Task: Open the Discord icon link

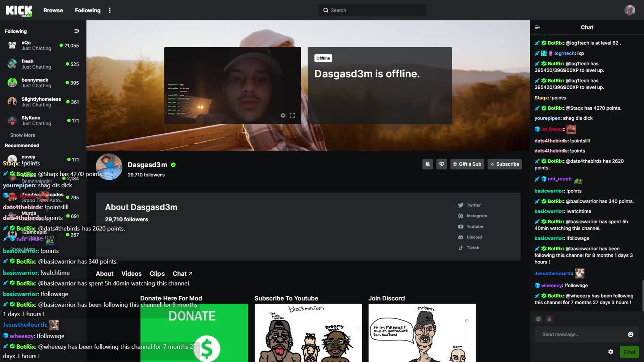Action: (x=460, y=237)
